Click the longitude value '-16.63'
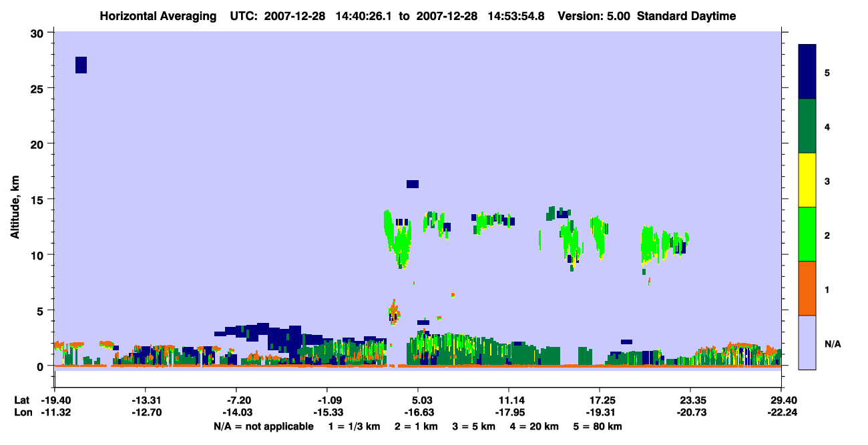Screen dimensions: 868x445 click(x=418, y=412)
